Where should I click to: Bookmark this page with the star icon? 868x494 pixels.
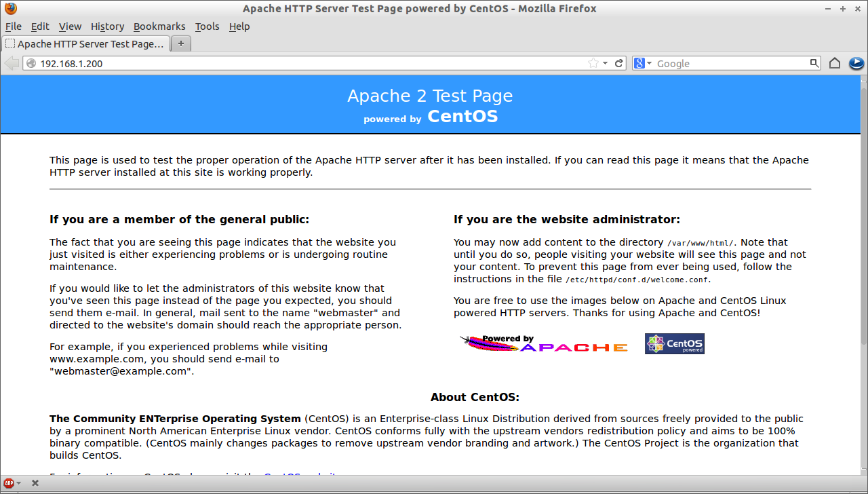click(593, 63)
